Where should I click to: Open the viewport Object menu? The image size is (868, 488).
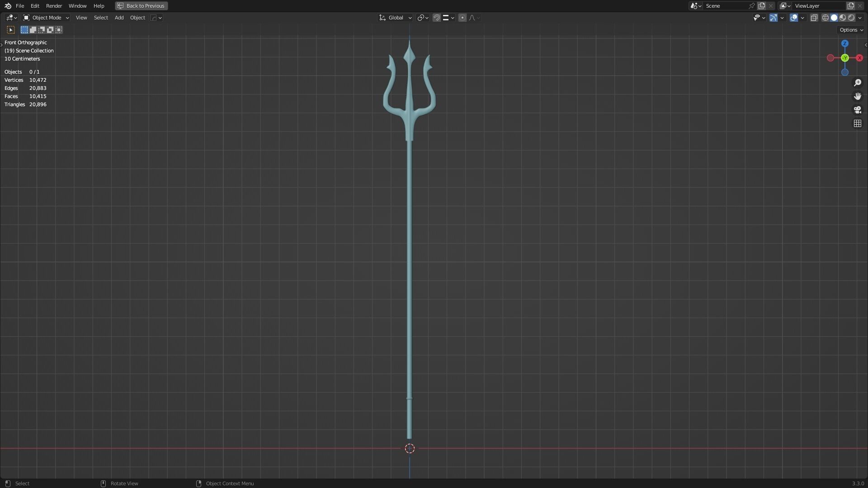point(137,18)
